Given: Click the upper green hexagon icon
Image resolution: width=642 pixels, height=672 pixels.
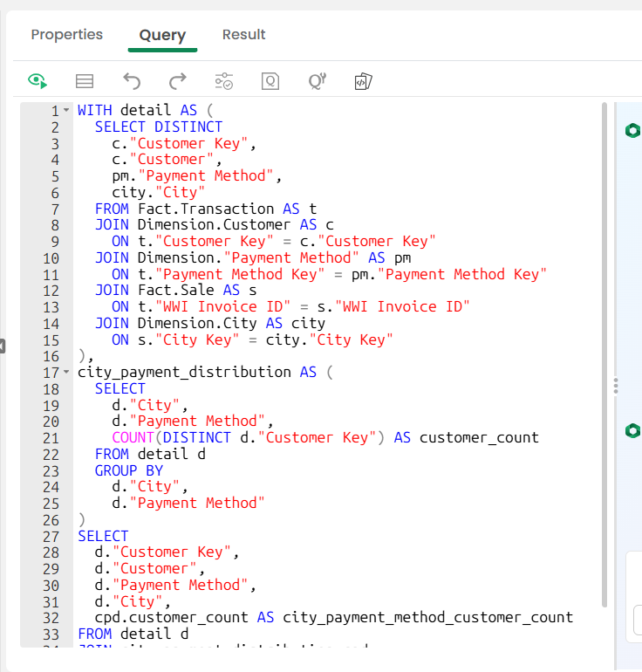Looking at the screenshot, I should tap(633, 130).
